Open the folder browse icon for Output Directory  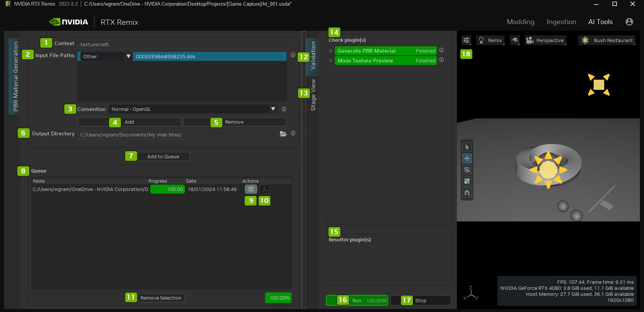pyautogui.click(x=283, y=134)
